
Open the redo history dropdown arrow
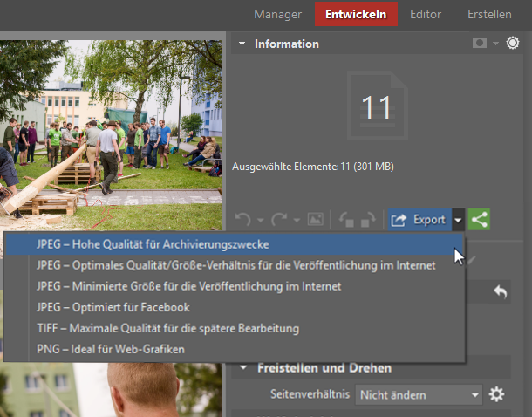click(297, 220)
